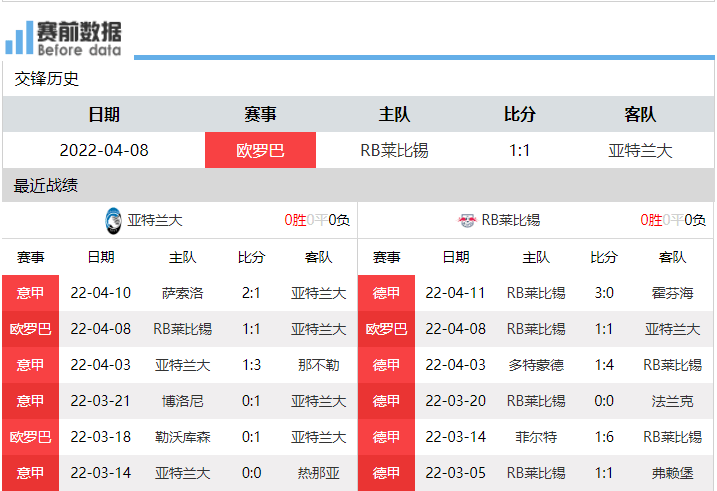Click the 22-04-03 date in the 多特蒙德 row
Screen dimensions: 717x491
coord(455,365)
